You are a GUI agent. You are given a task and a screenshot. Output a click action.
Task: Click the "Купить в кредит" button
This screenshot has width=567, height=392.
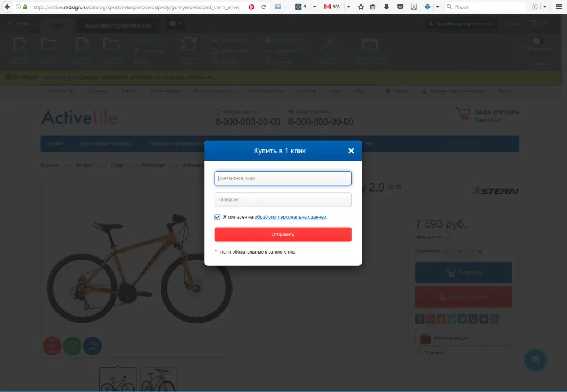[x=463, y=338]
